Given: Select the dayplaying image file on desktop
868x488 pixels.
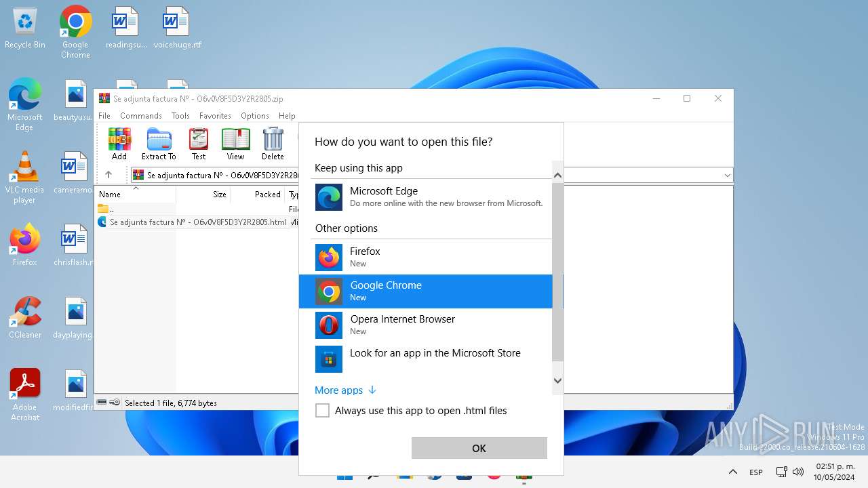Looking at the screenshot, I should (x=73, y=319).
